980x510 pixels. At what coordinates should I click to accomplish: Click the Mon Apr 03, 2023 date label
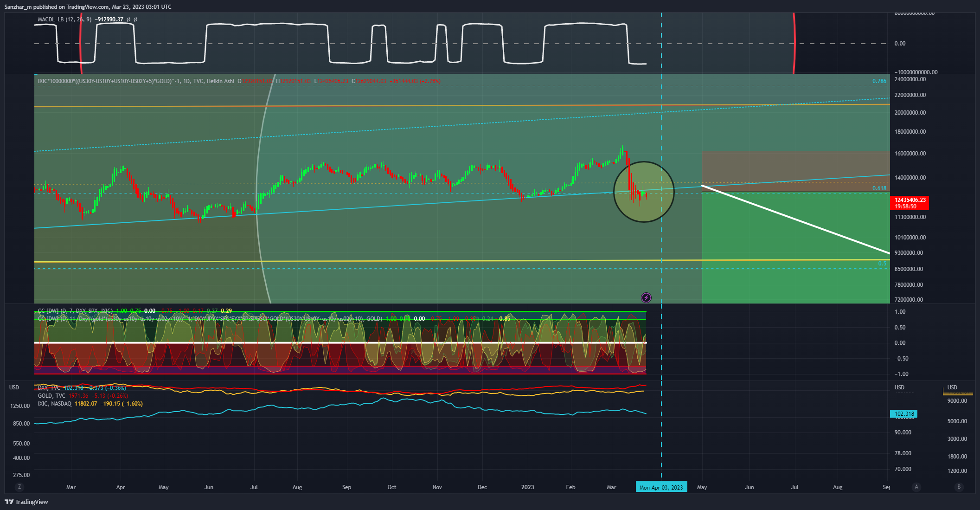pos(661,487)
